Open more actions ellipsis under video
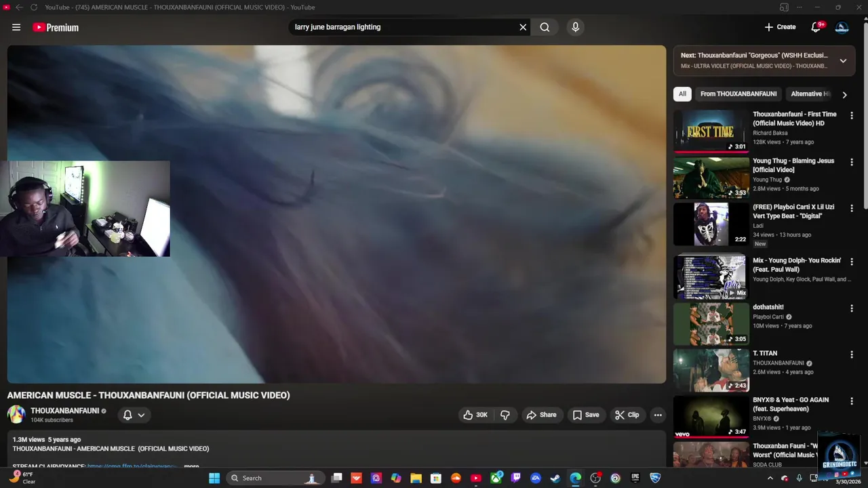 [x=658, y=415]
